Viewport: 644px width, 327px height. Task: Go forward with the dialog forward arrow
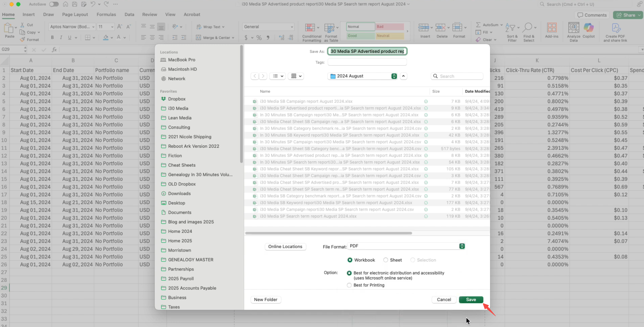point(263,76)
